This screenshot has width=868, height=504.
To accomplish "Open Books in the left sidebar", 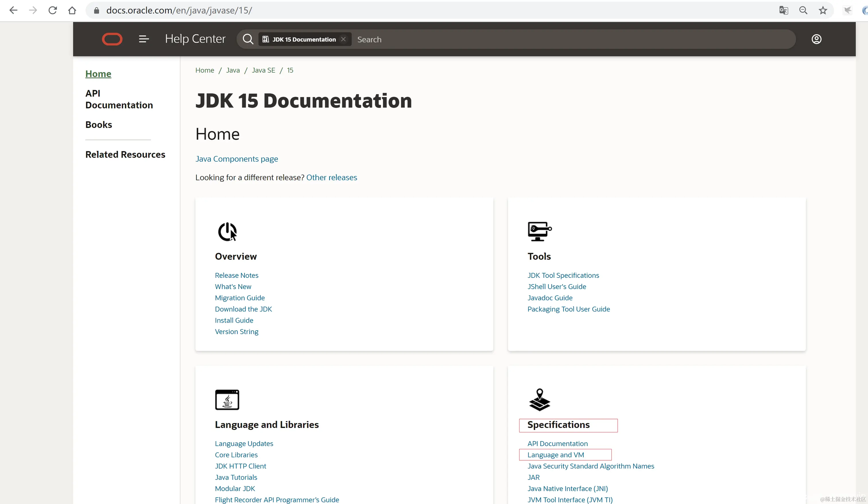I will 98,125.
